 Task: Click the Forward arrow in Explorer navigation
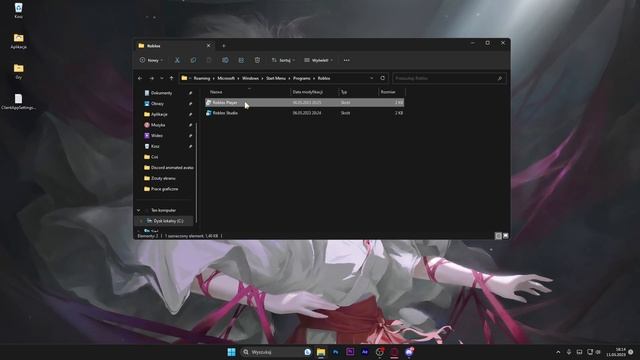tap(151, 78)
